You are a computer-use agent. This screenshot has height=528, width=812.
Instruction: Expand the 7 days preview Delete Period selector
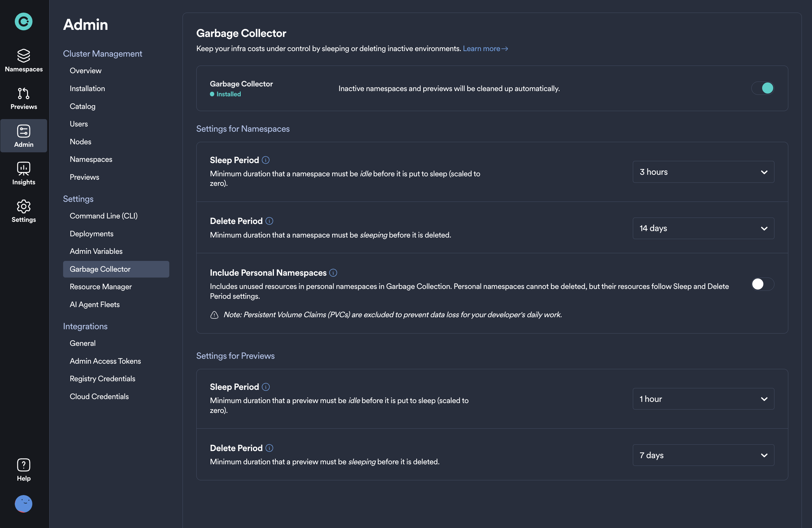[x=703, y=455]
